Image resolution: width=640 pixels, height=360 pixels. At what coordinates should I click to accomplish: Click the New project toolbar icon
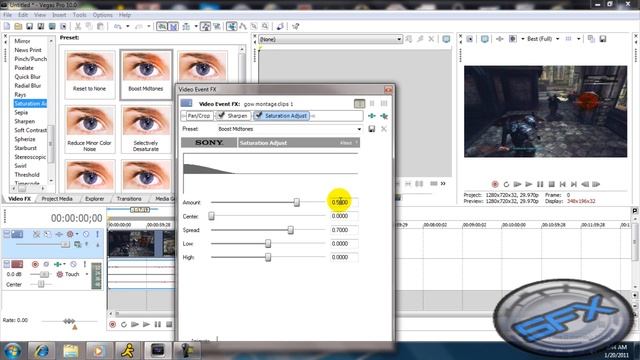pyautogui.click(x=7, y=27)
